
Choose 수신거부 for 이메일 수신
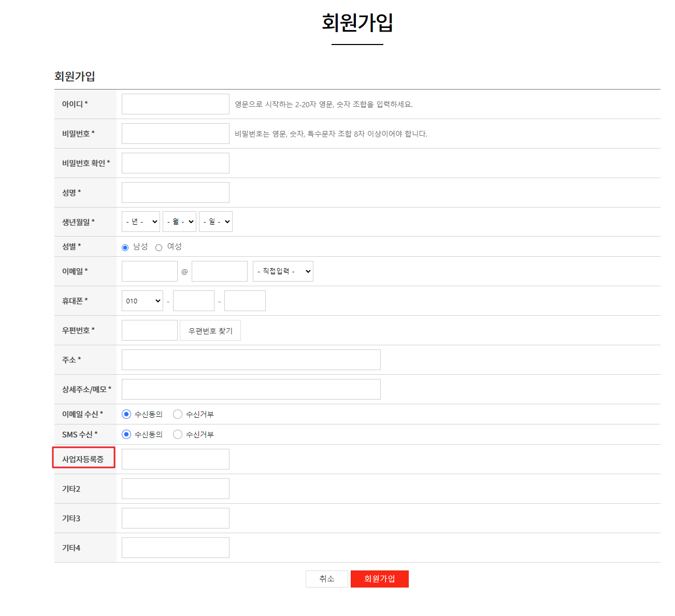pyautogui.click(x=178, y=414)
